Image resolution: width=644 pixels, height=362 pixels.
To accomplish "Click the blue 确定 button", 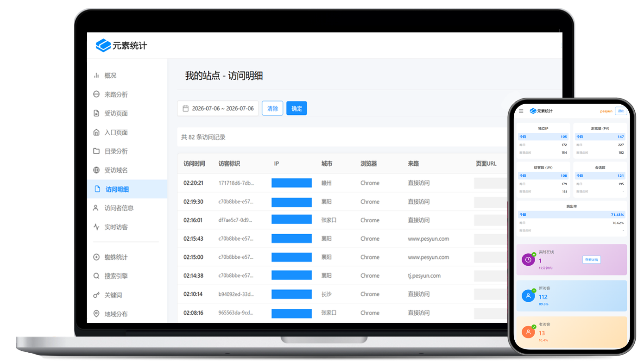I will (x=297, y=108).
